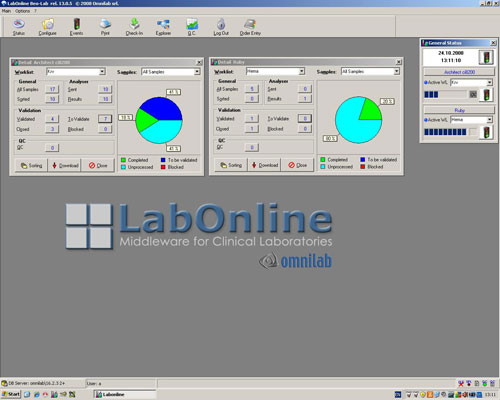Click All Samples count 5 in Ruby window
Viewport: 500px width, 400px height.
(252, 89)
